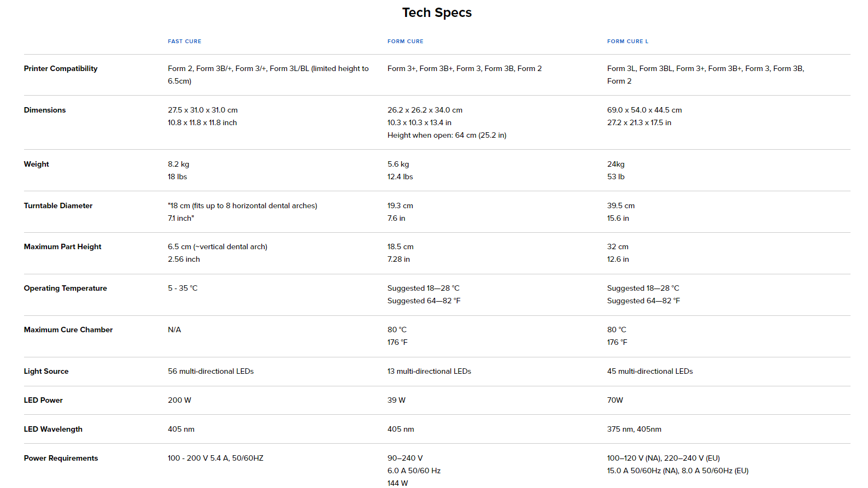Click the Light Source row label
This screenshot has width=868, height=488.
46,371
